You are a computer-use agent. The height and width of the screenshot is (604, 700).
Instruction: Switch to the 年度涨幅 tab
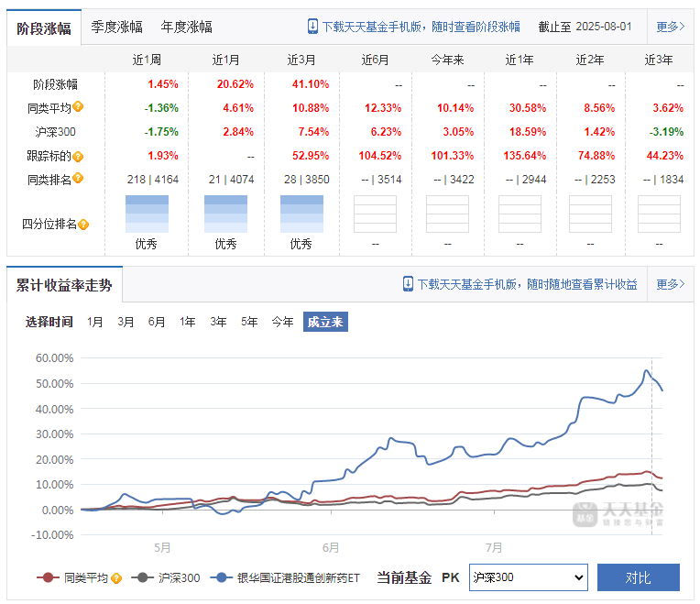(x=187, y=27)
